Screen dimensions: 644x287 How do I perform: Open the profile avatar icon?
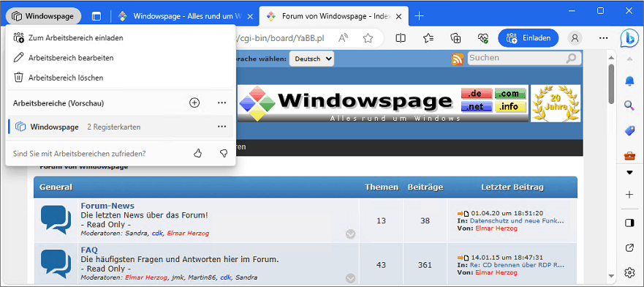click(575, 38)
